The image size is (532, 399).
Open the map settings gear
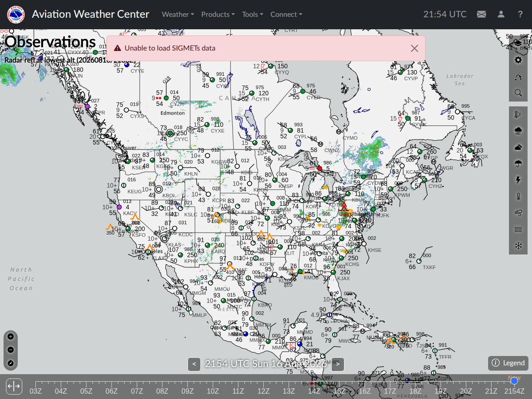(x=518, y=60)
